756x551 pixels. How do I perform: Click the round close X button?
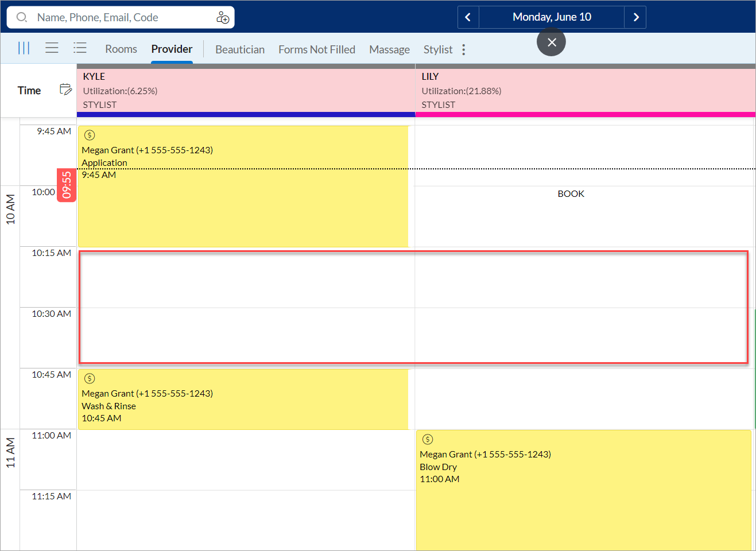pos(551,42)
